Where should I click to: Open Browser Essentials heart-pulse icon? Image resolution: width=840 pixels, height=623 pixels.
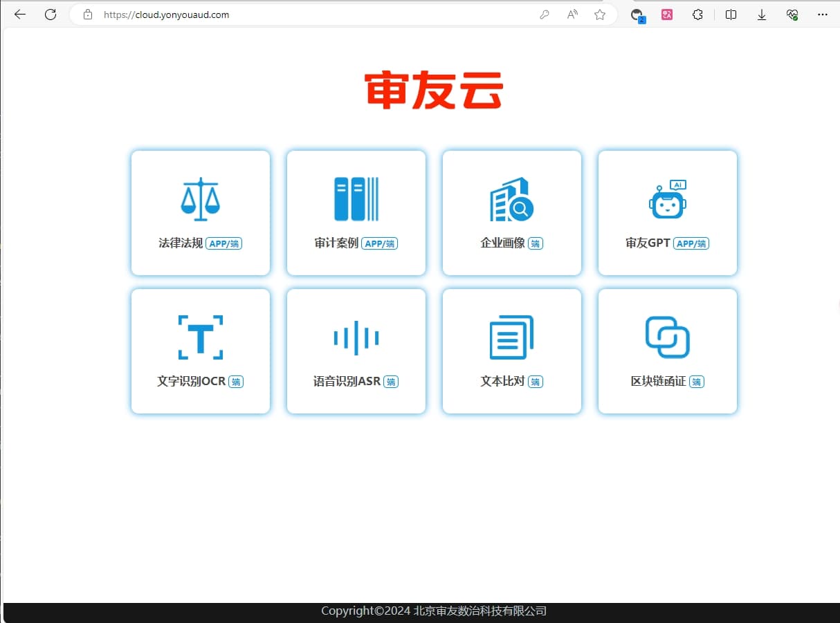792,15
